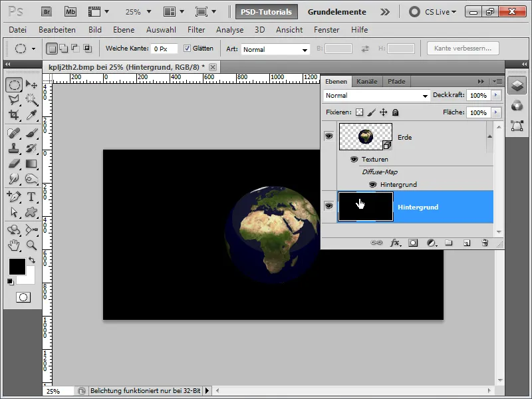Screen dimensions: 532x399
Task: Toggle lock all padlock
Action: [x=395, y=112]
